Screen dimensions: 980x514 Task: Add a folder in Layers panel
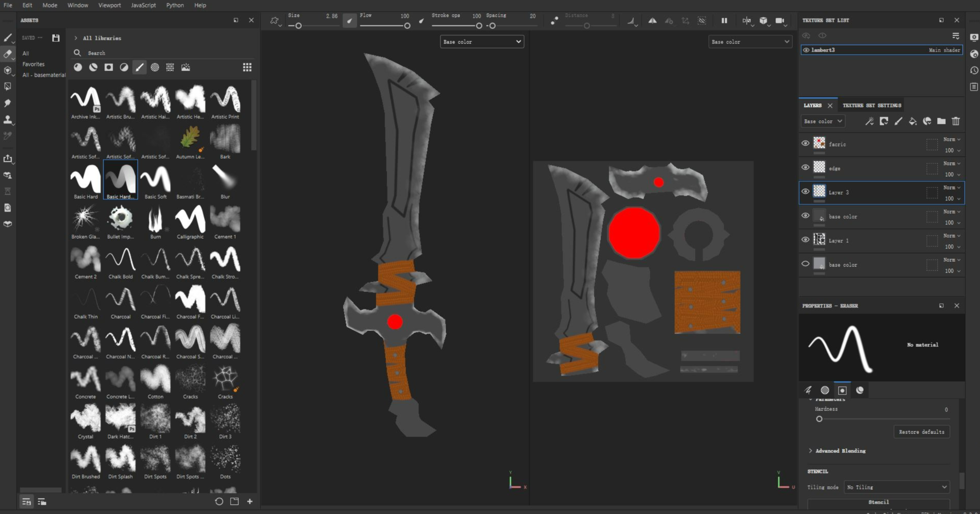click(x=941, y=121)
